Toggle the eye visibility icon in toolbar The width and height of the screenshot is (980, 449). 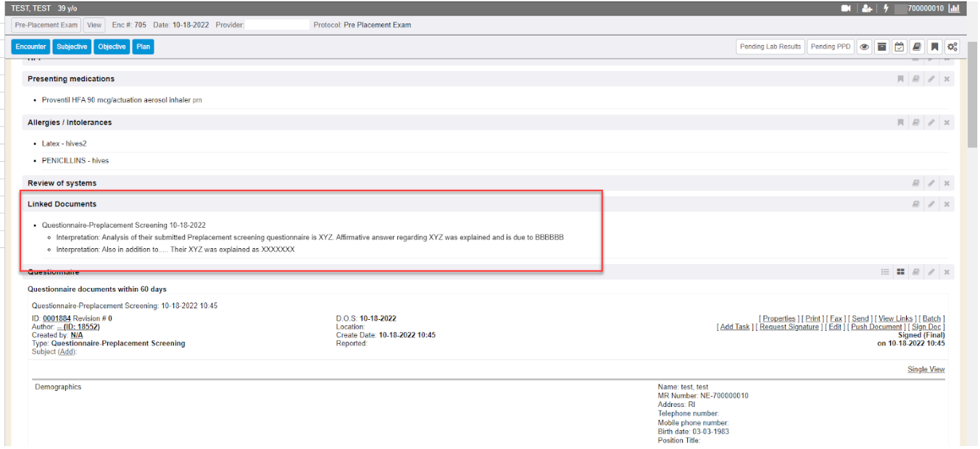click(x=864, y=46)
